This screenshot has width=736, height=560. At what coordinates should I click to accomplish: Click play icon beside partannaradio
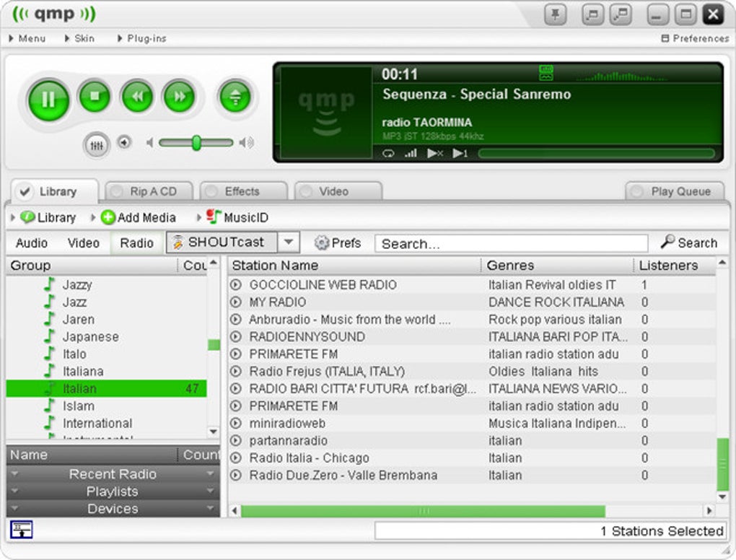pos(236,441)
